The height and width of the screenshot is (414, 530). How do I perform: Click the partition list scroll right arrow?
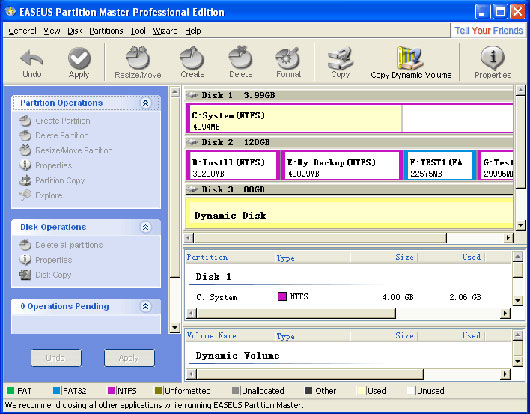(x=505, y=314)
